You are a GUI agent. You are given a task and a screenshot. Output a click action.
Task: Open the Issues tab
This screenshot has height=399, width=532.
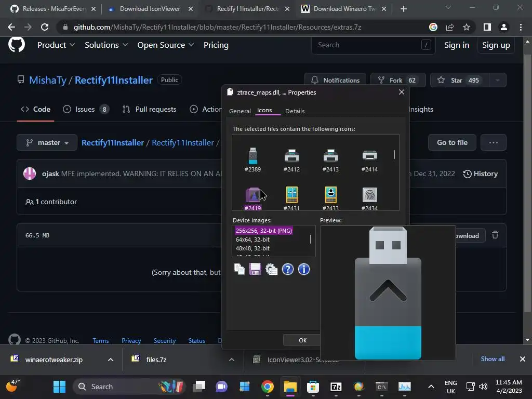point(86,109)
